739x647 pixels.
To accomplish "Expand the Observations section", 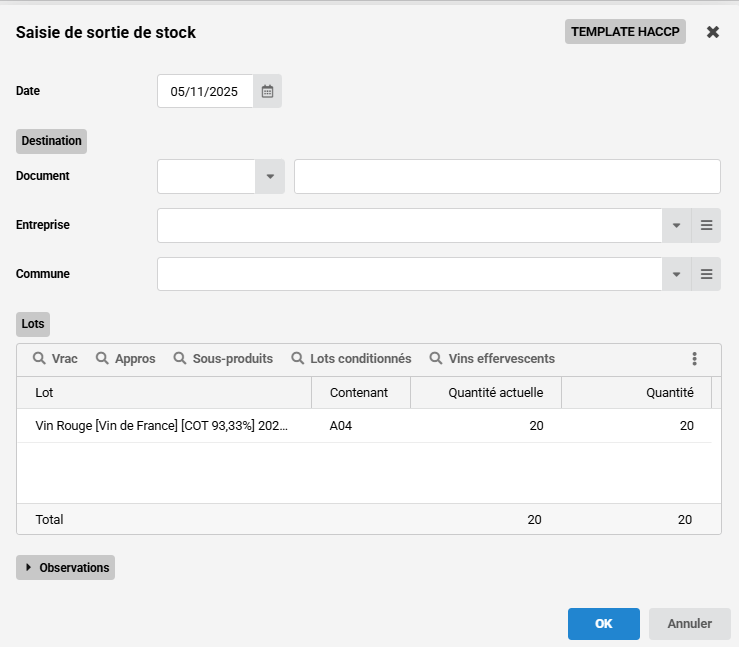I will pos(66,568).
